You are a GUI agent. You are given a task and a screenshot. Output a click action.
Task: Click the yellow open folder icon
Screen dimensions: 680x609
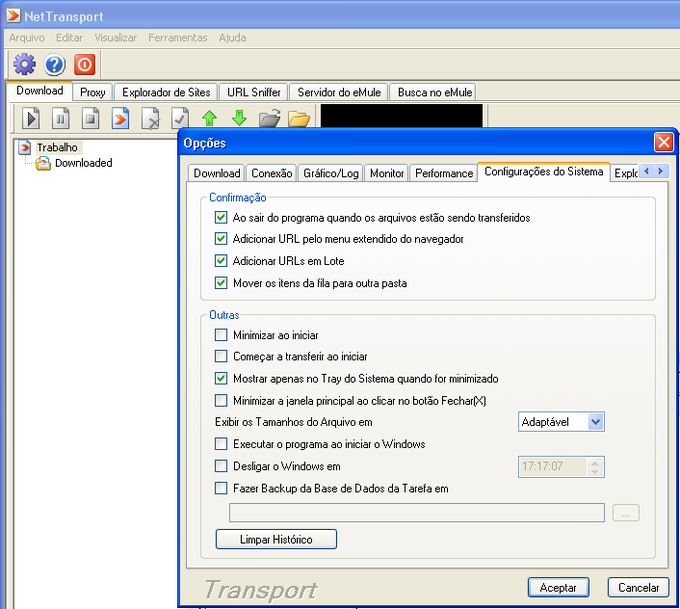click(299, 118)
